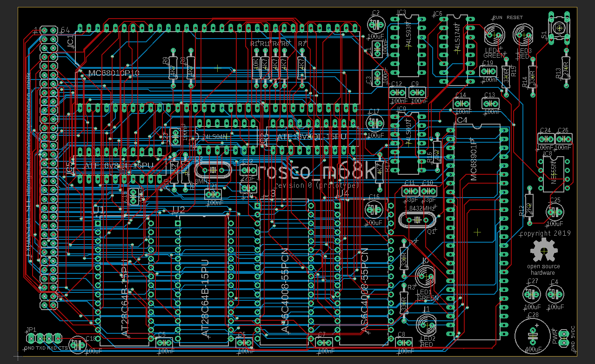Image resolution: width=595 pixels, height=364 pixels.
Task: Click the LED2 red LED footprint
Action: (x=426, y=324)
